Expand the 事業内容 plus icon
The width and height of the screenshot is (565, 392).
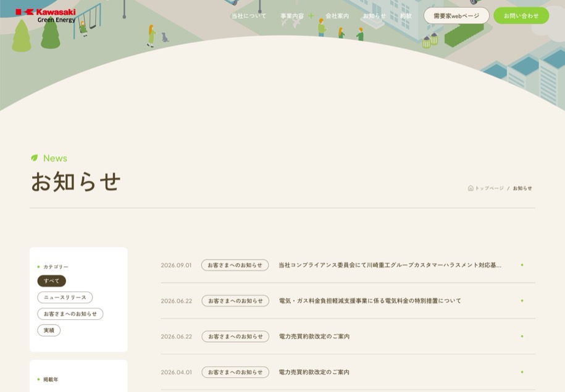tap(311, 16)
